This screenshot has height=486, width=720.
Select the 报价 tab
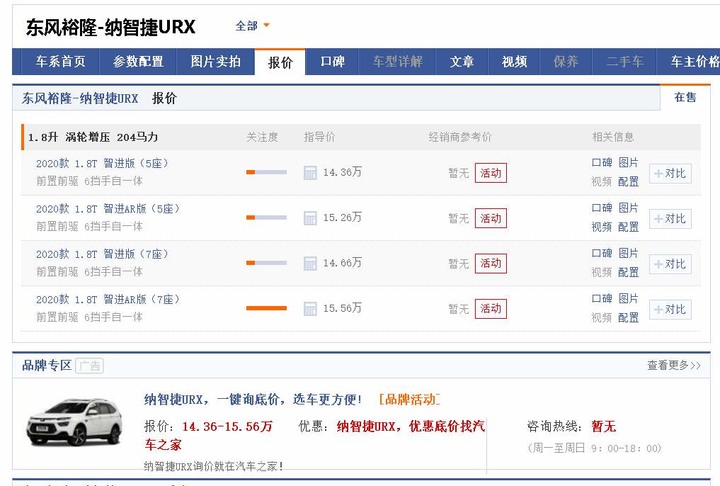click(x=280, y=62)
